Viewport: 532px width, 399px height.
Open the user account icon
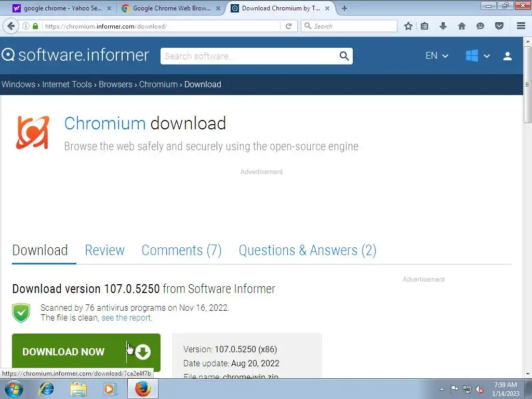coord(508,56)
